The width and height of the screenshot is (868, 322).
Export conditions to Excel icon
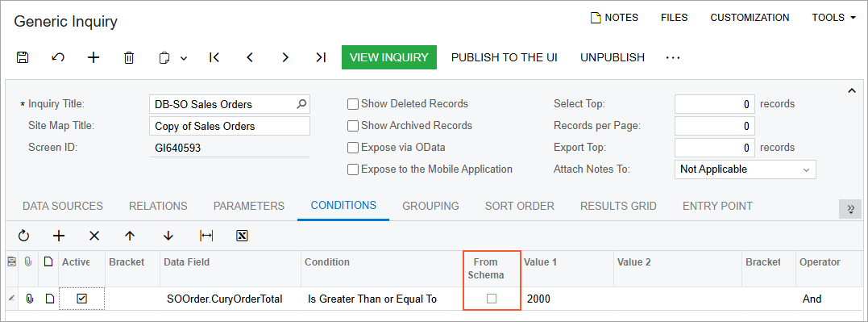(x=241, y=236)
